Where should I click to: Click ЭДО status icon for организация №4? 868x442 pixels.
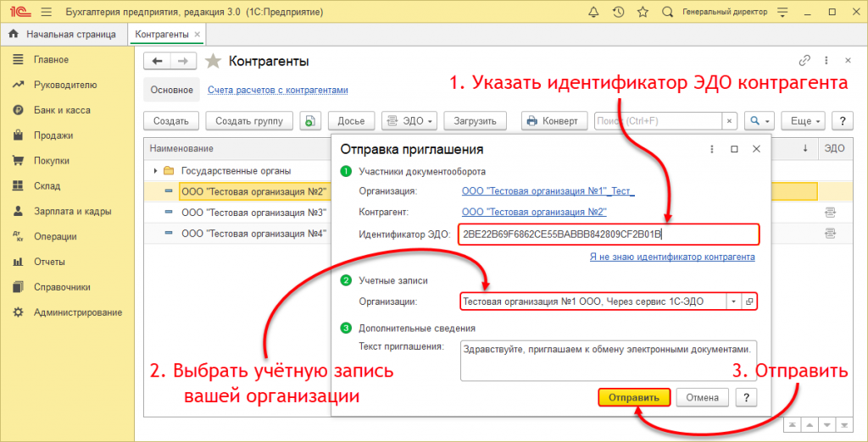[x=829, y=233]
